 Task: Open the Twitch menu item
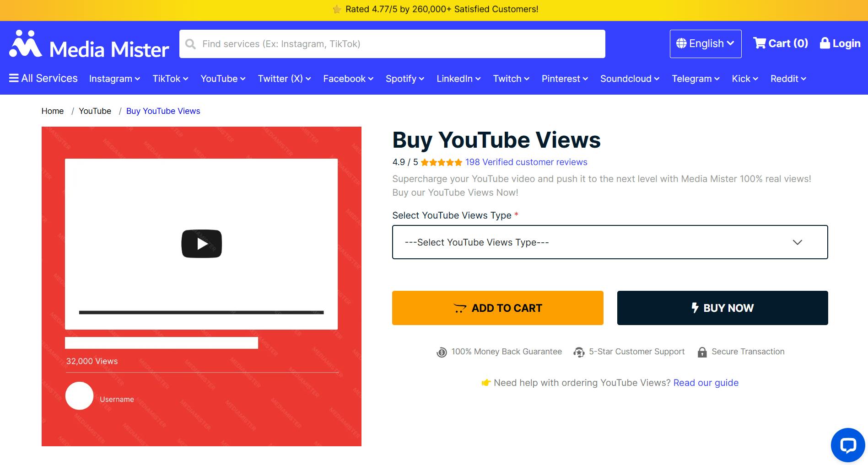pyautogui.click(x=511, y=79)
